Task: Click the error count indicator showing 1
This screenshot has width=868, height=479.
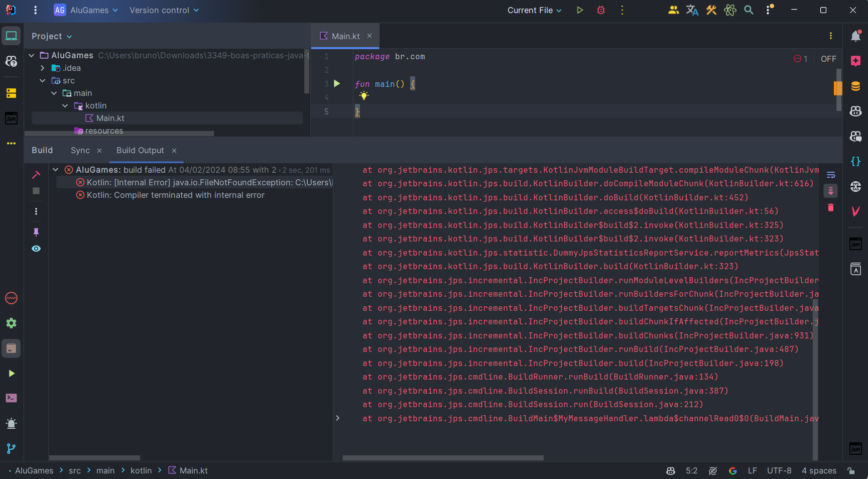Action: 800,59
